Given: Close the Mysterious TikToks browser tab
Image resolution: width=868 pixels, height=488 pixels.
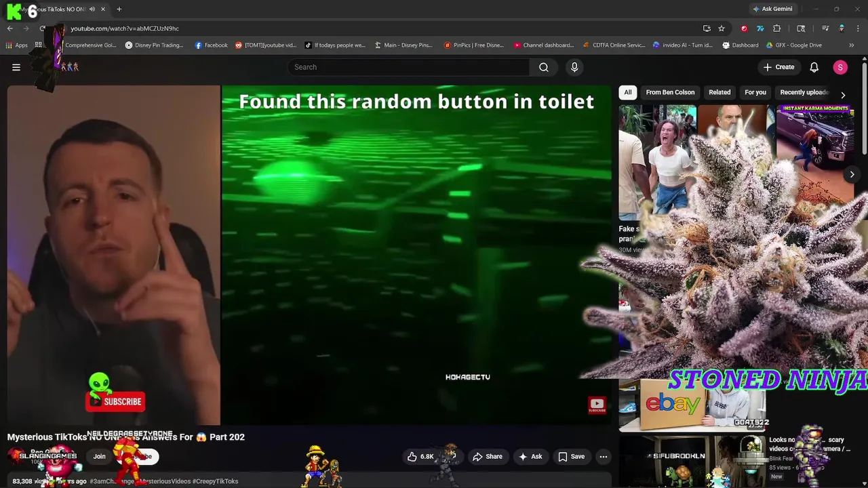Looking at the screenshot, I should tap(103, 9).
